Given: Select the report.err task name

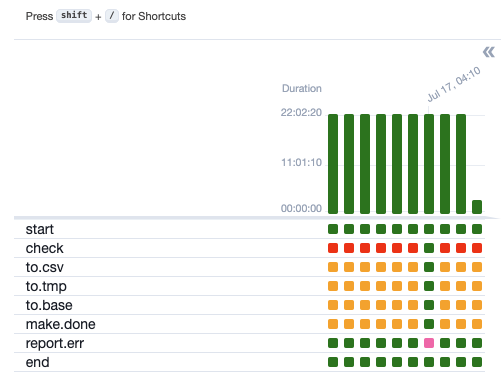Looking at the screenshot, I should pos(55,343).
